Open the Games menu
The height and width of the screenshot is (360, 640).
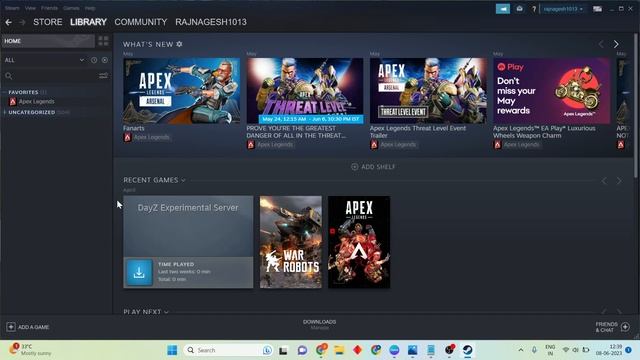pos(71,8)
